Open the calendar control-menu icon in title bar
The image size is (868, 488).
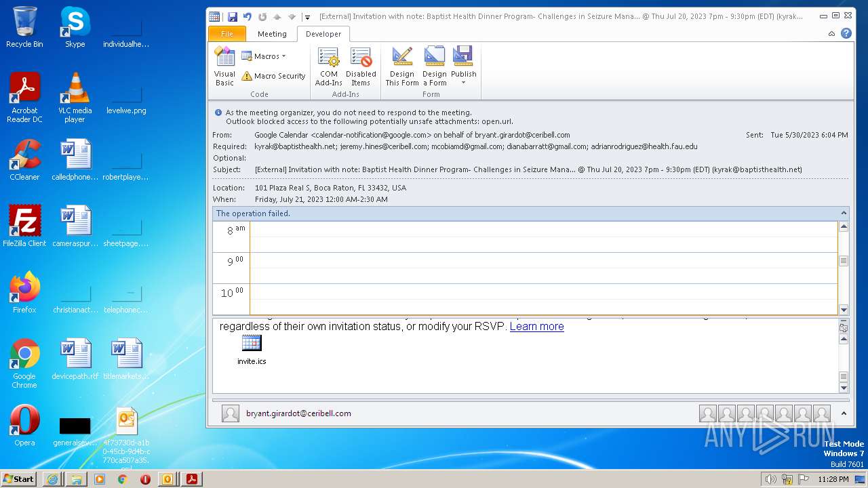(214, 16)
